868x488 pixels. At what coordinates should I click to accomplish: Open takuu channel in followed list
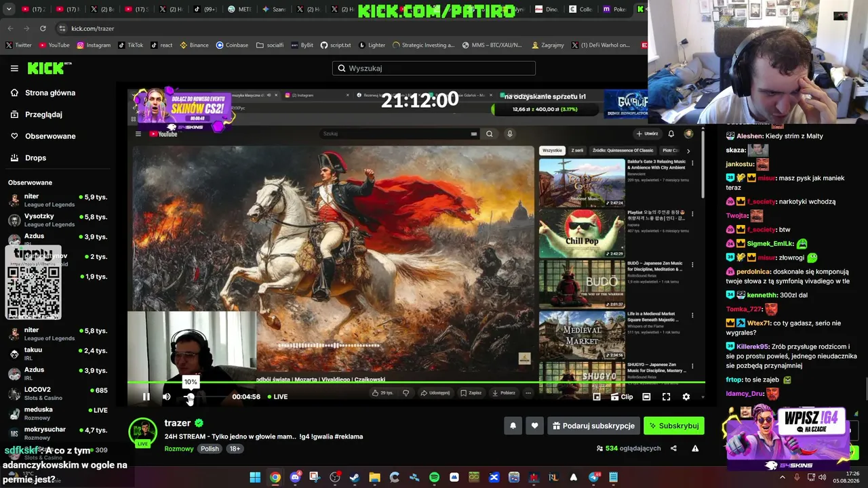58,354
